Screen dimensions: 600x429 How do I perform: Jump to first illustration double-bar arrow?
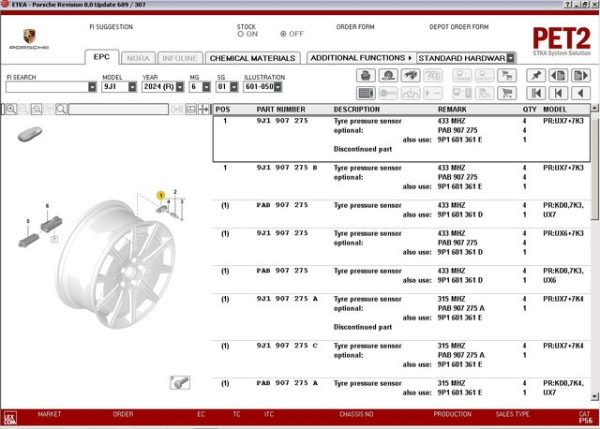click(536, 93)
